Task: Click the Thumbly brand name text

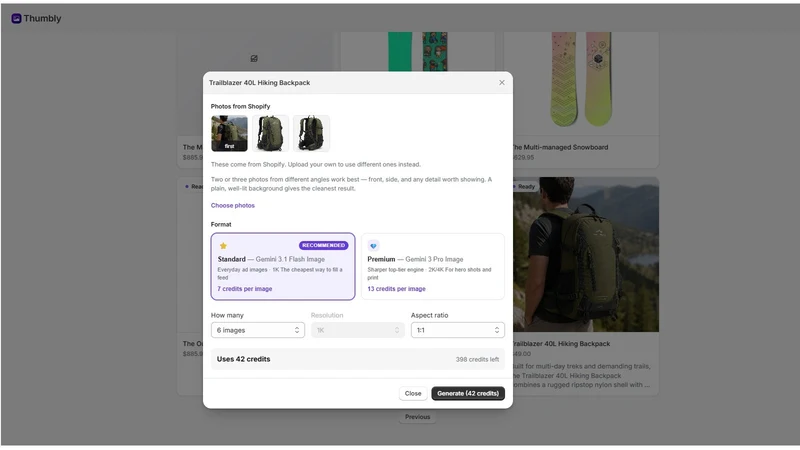Action: (x=42, y=18)
